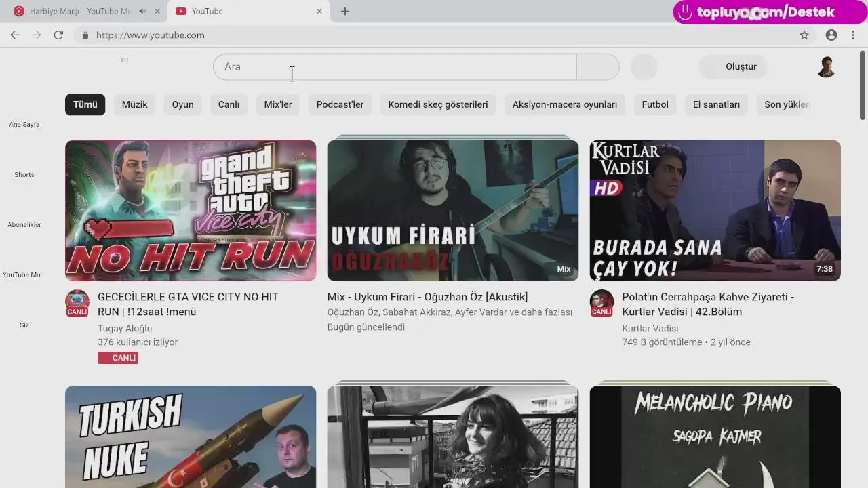
Task: Click the address bar URL
Action: click(150, 35)
